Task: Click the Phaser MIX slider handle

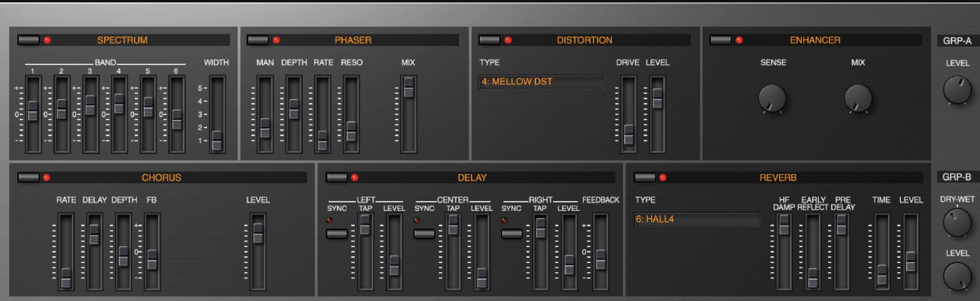Action: point(409,88)
